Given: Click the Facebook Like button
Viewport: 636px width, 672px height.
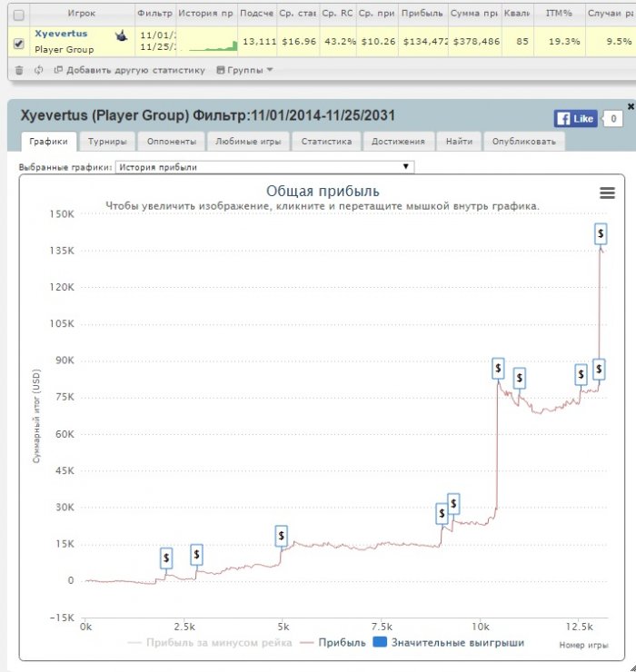Looking at the screenshot, I should click(x=575, y=119).
